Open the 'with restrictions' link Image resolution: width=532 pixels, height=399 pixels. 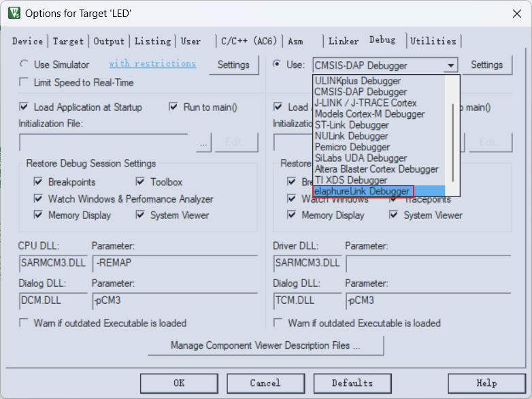tap(152, 64)
